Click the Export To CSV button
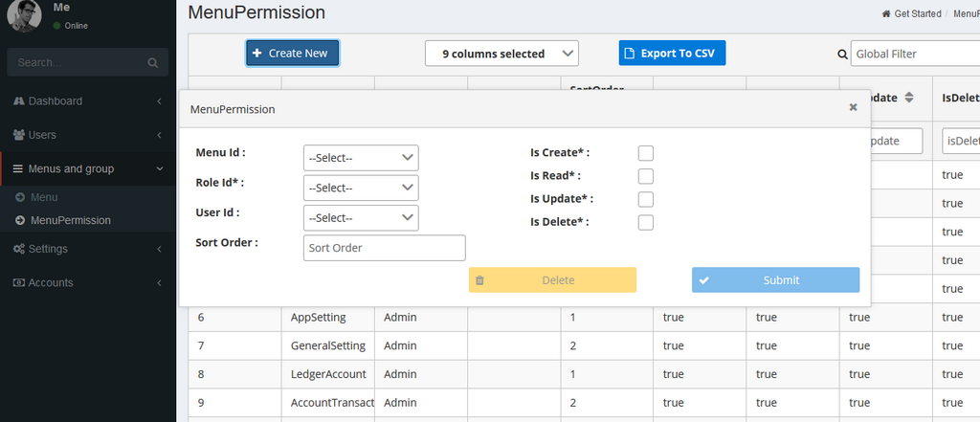The width and height of the screenshot is (980, 422). coord(672,54)
